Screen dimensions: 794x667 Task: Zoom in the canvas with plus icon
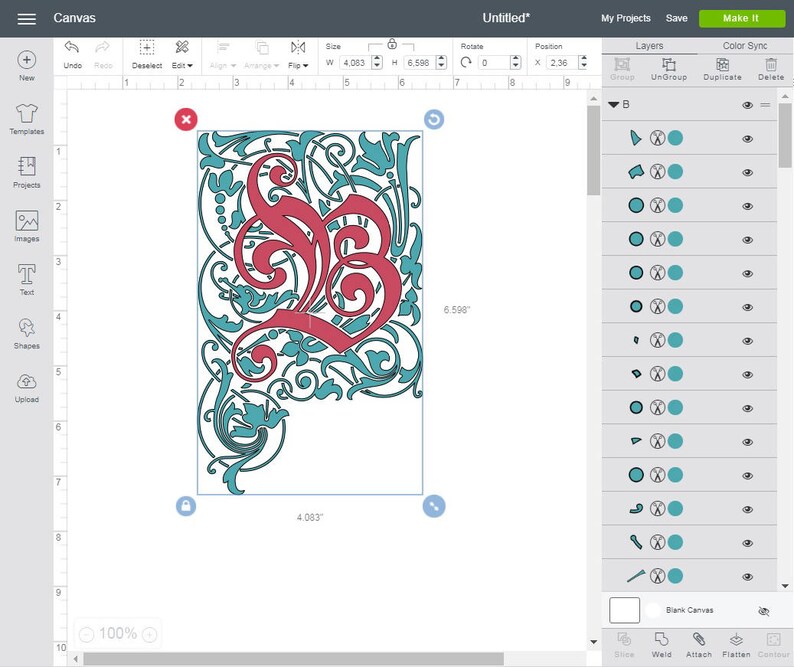(149, 634)
